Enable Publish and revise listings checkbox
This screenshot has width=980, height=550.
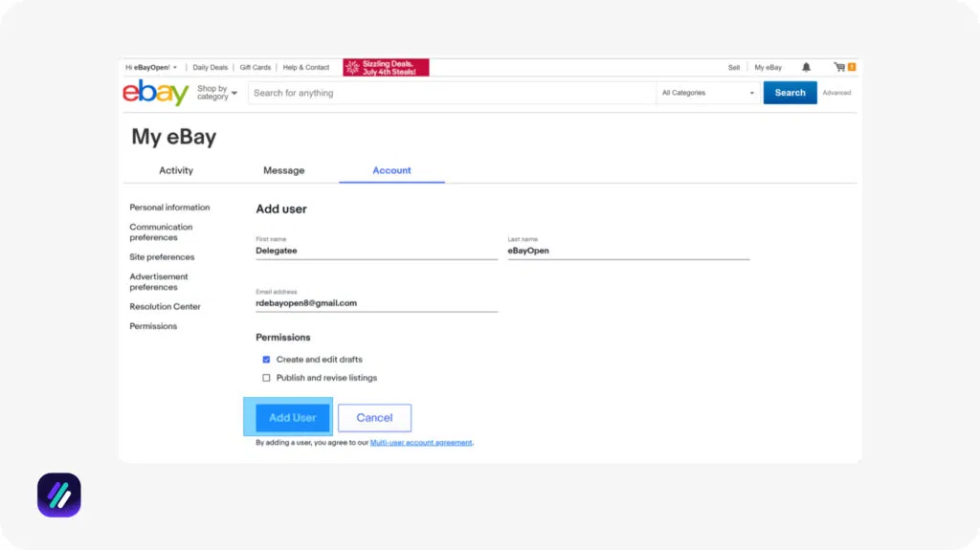[266, 378]
